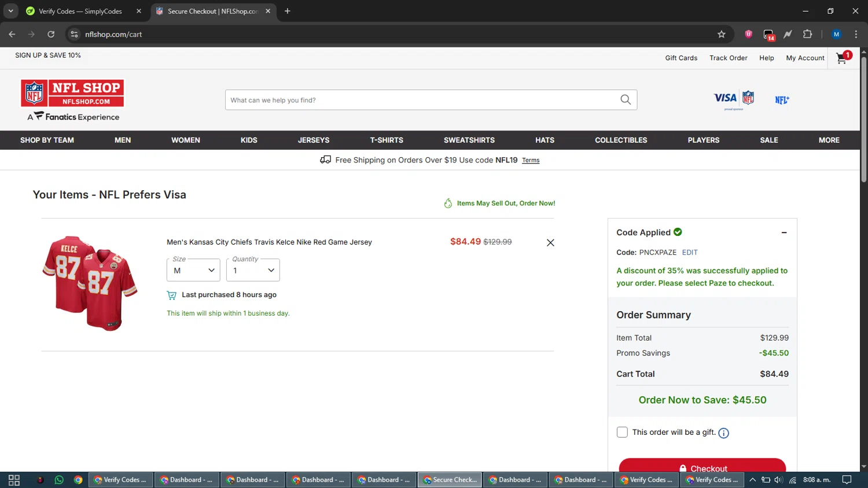The image size is (868, 488).
Task: Click the Checkout button
Action: 703,467
